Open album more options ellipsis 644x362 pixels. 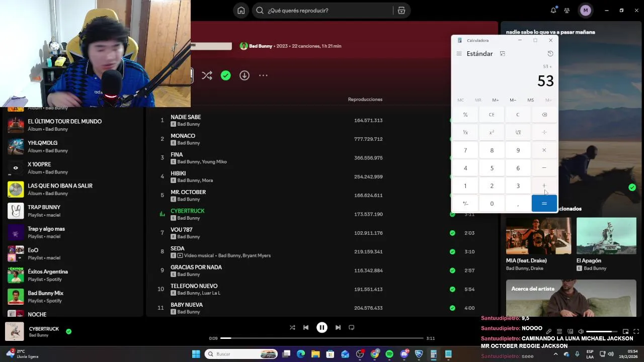[x=263, y=75]
